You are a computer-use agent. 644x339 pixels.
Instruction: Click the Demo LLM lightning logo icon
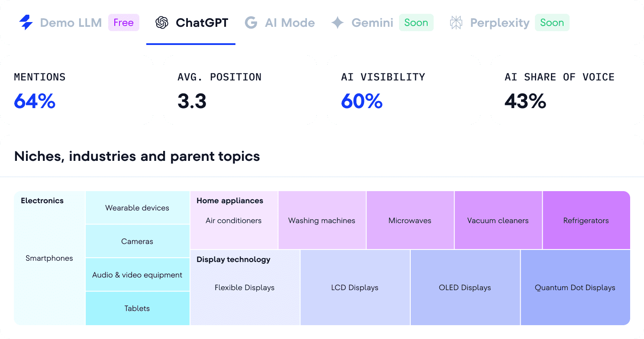click(26, 22)
